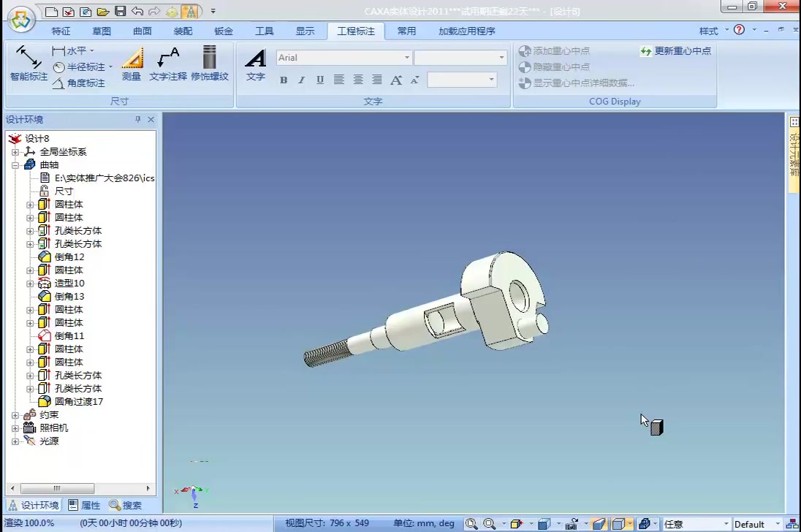This screenshot has height=532, width=801.
Task: Switch to the 搜索 search panel tab
Action: [x=126, y=506]
